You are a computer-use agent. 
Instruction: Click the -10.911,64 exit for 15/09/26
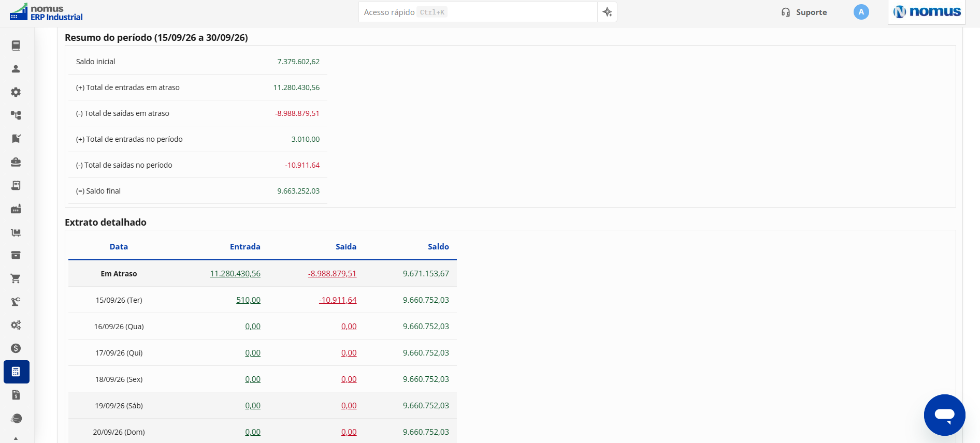(x=338, y=300)
